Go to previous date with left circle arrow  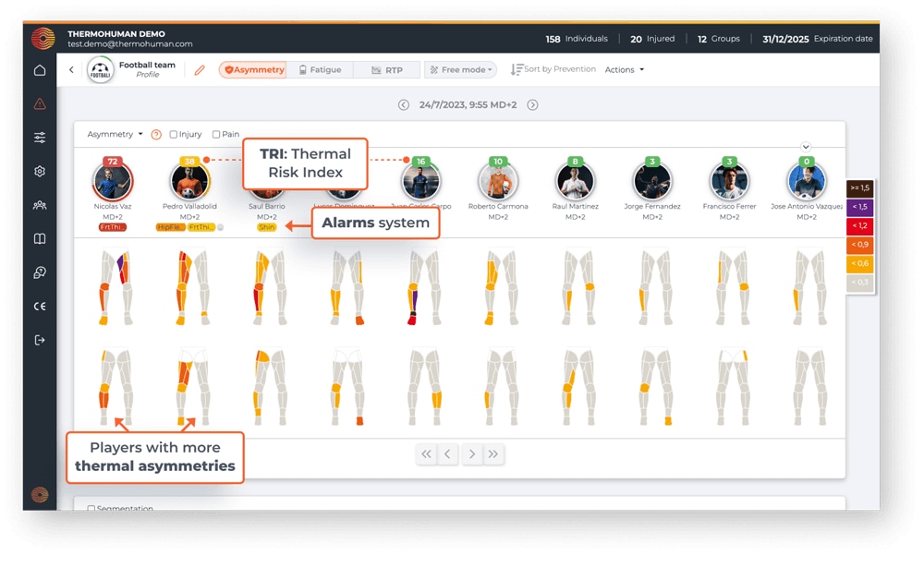click(404, 104)
